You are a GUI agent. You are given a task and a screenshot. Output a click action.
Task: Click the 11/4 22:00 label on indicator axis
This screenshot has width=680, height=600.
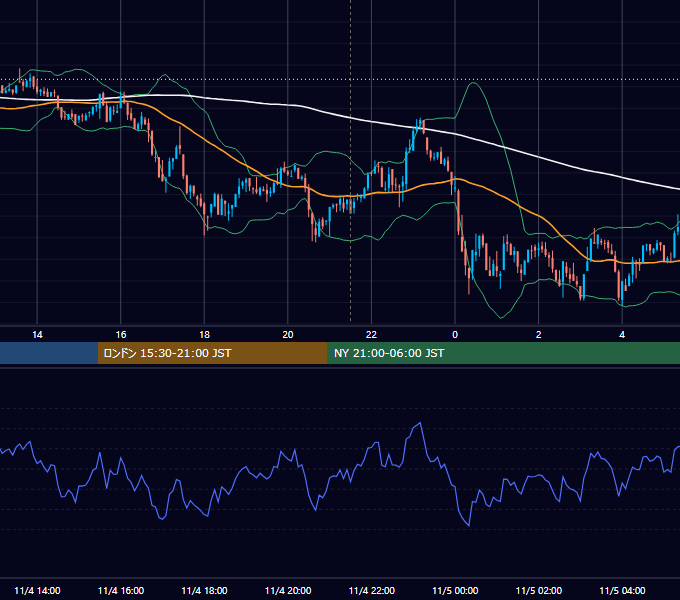372,590
